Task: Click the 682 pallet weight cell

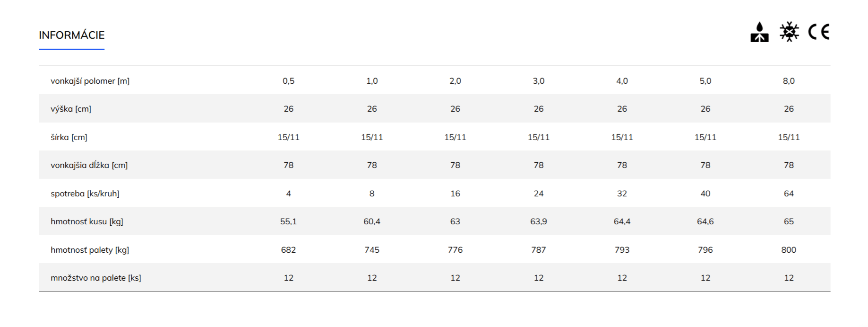Action: tap(289, 250)
